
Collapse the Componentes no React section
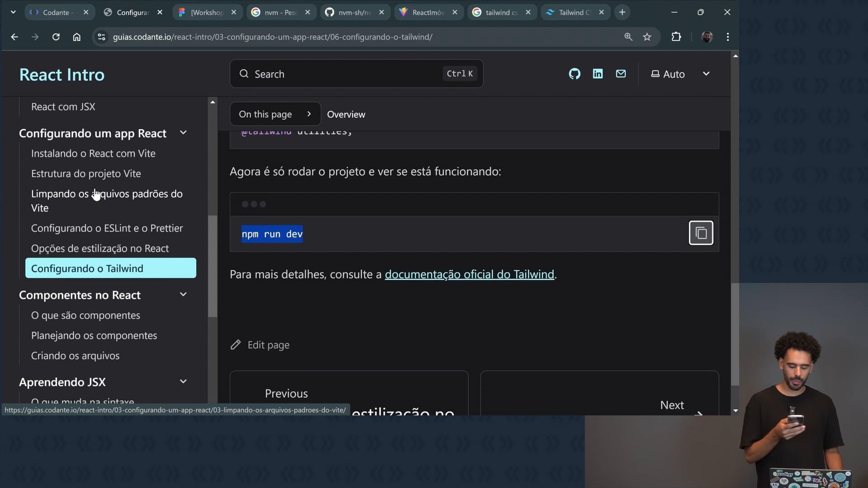coord(183,295)
